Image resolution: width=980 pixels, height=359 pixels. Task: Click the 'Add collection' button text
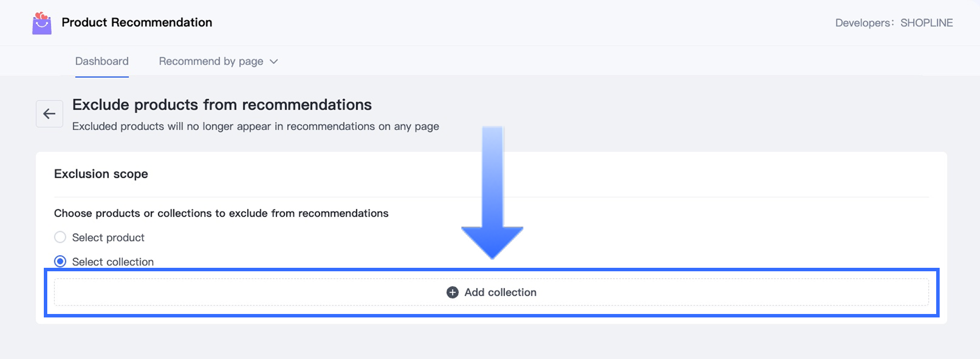click(500, 293)
